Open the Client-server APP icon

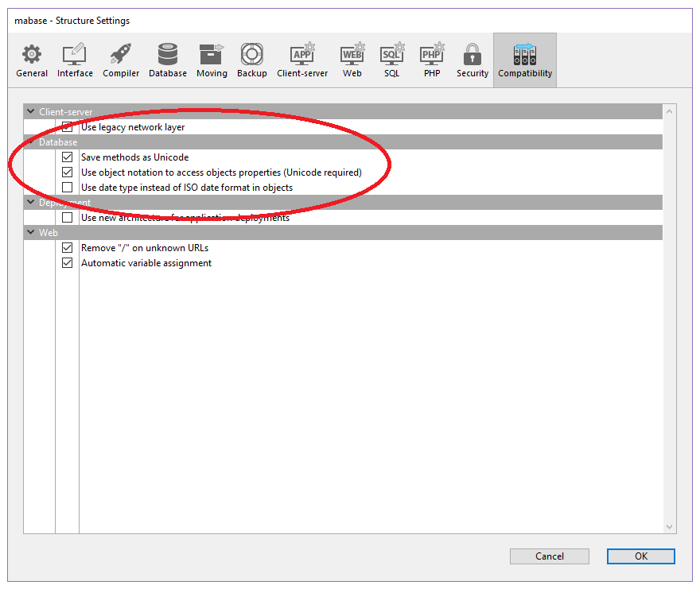point(302,56)
